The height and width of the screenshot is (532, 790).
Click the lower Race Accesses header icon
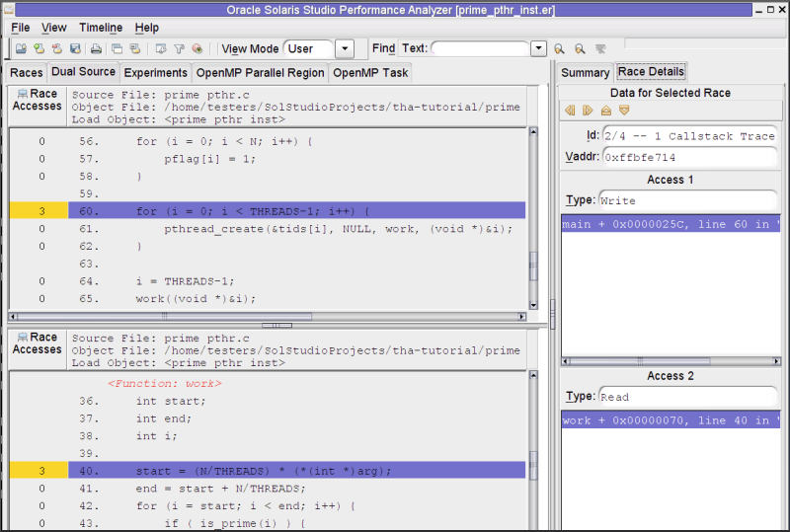(x=23, y=337)
